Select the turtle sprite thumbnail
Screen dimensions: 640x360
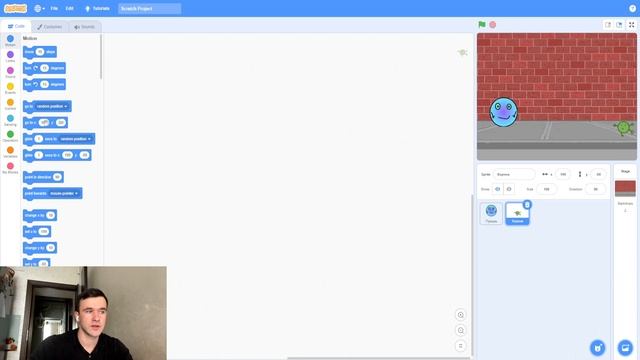coord(517,213)
